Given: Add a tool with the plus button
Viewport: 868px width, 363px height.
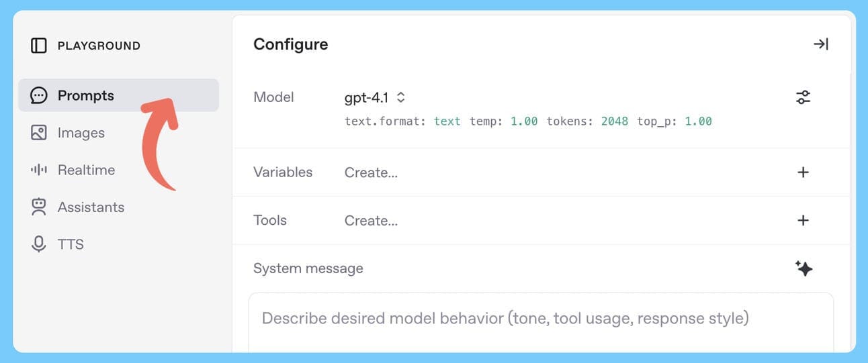Looking at the screenshot, I should coord(803,221).
